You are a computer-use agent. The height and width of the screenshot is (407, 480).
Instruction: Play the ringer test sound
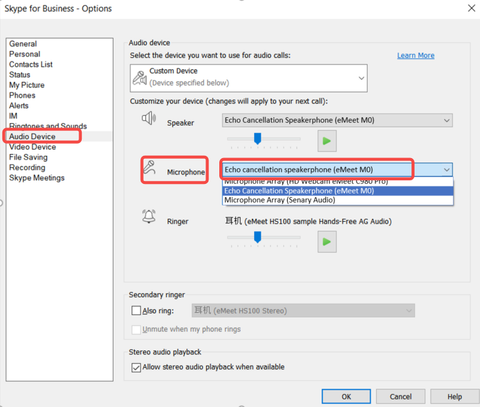[x=327, y=242]
